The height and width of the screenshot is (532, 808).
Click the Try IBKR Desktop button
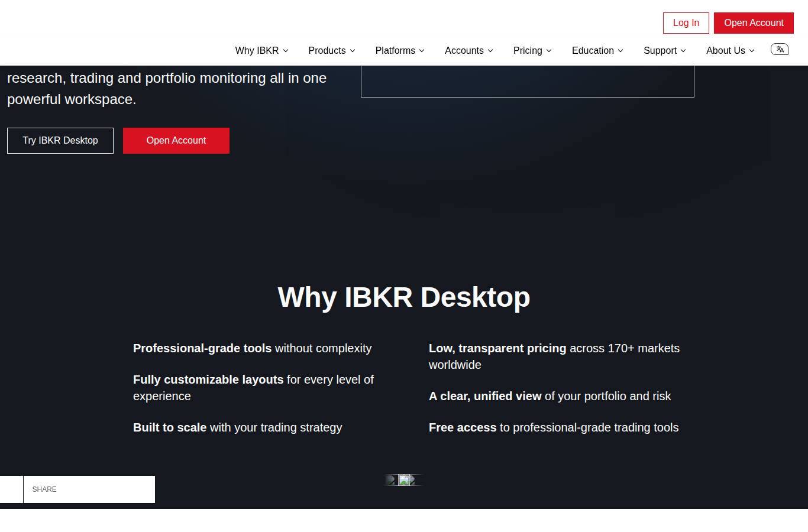click(60, 141)
